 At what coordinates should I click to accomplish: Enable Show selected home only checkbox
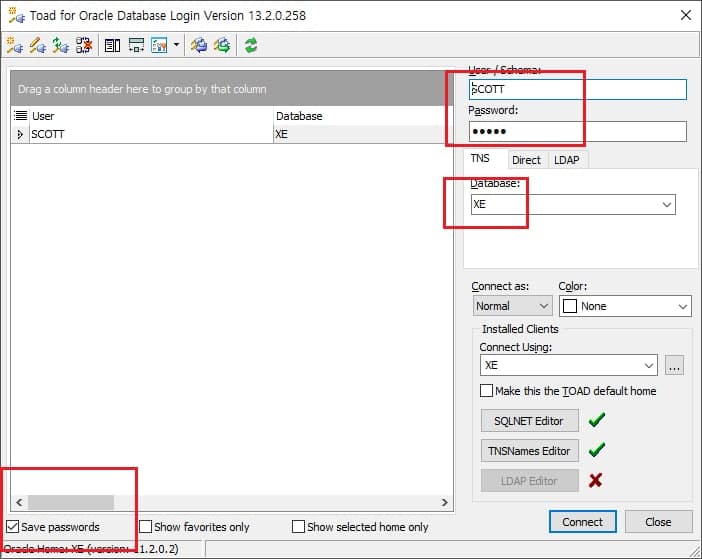(298, 526)
